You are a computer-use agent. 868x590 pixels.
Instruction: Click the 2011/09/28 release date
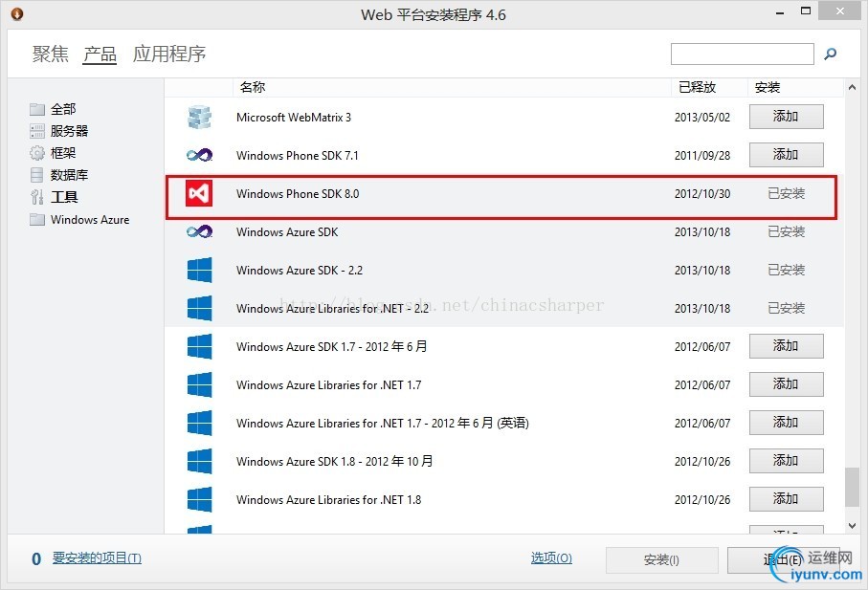coord(702,155)
